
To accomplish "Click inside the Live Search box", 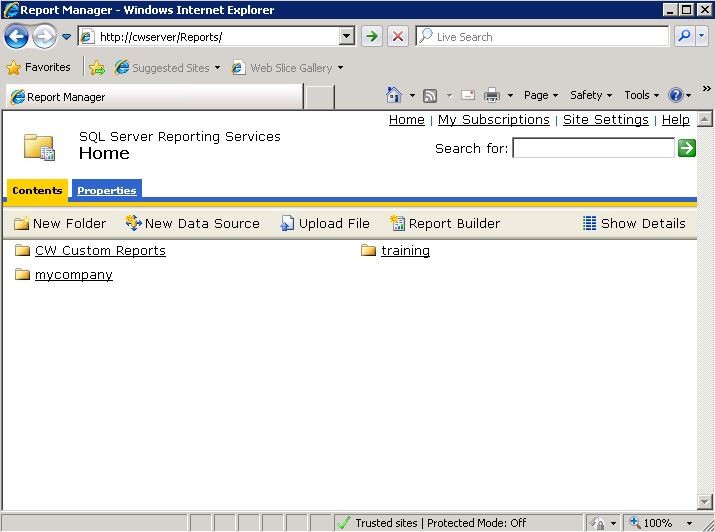I will coord(543,36).
